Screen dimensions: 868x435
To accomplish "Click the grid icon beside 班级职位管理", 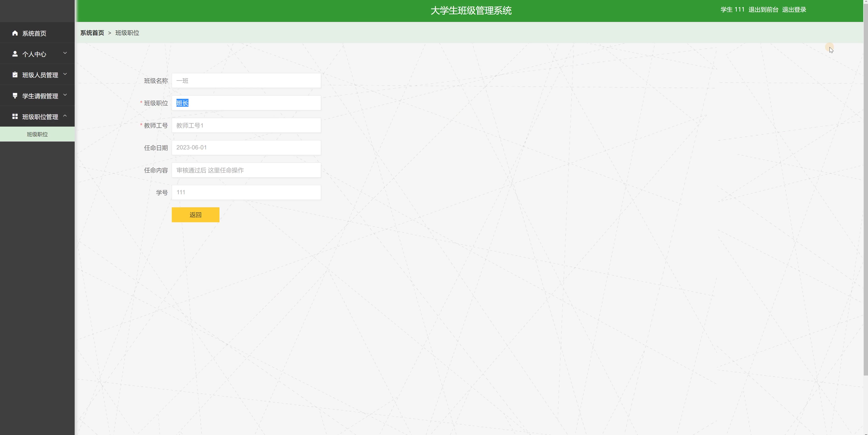I will pyautogui.click(x=15, y=116).
